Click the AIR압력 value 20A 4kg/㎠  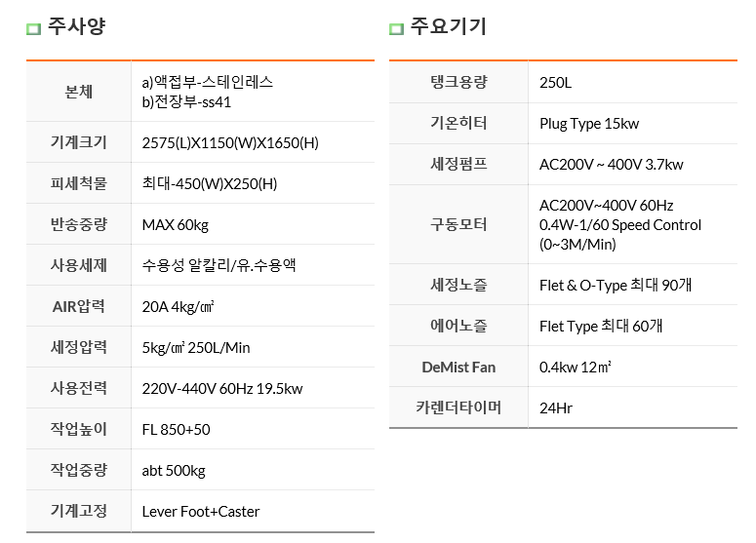[178, 307]
